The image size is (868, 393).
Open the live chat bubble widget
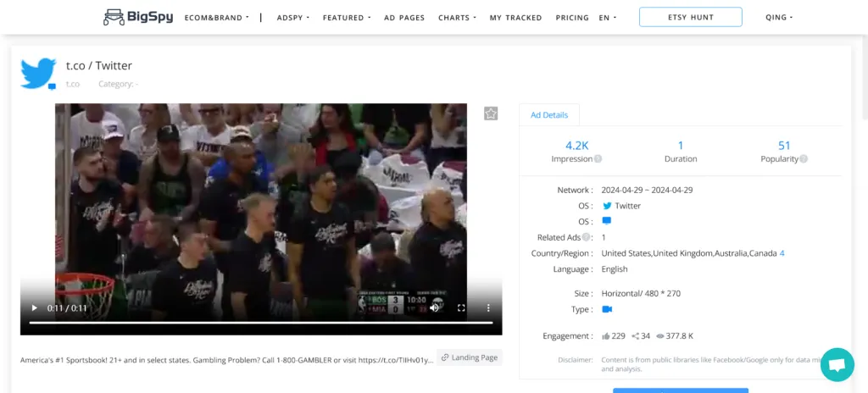837,364
